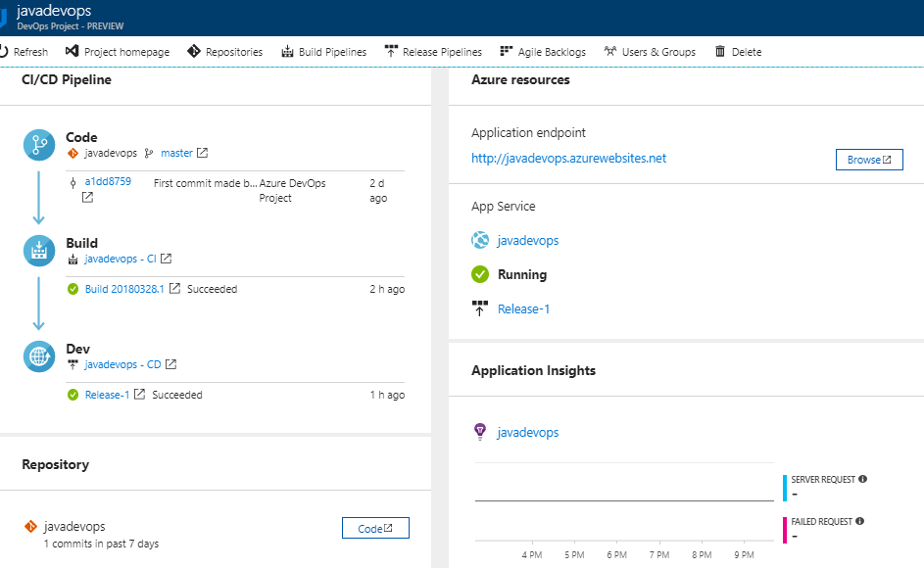Image resolution: width=924 pixels, height=568 pixels.
Task: Open Release-1 under App Service
Action: 524,308
